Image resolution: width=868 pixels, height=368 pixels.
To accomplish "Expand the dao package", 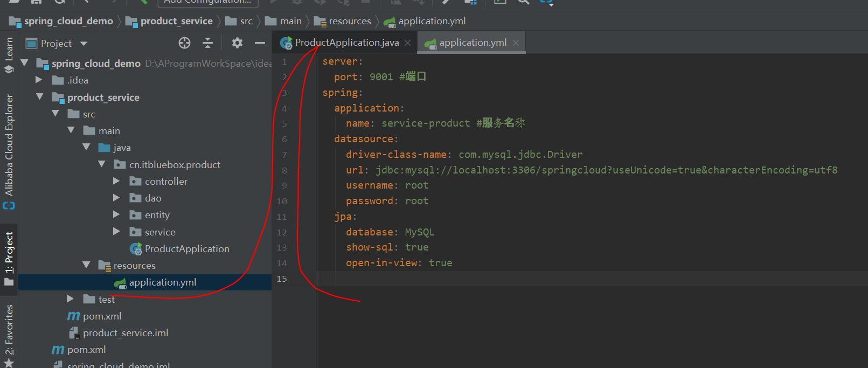I will (116, 198).
